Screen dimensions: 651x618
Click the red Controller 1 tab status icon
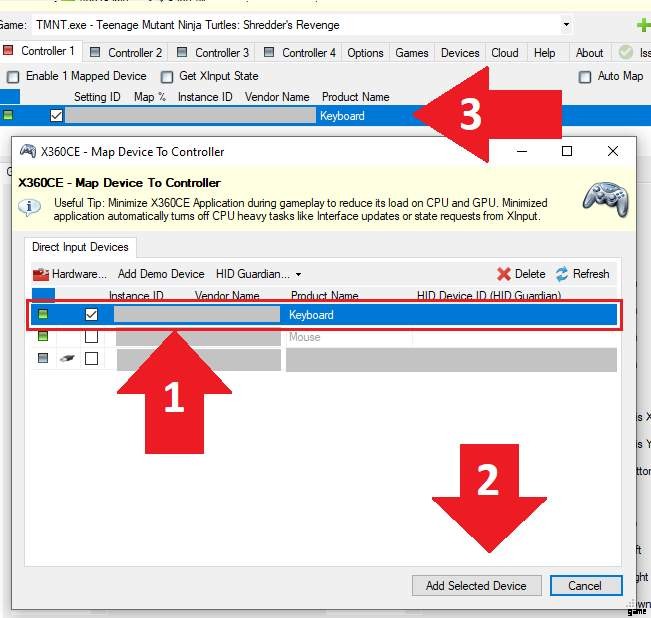point(8,50)
